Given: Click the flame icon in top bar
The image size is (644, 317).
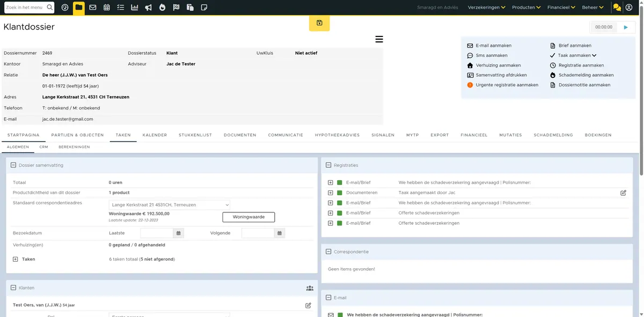Looking at the screenshot, I should point(163,8).
